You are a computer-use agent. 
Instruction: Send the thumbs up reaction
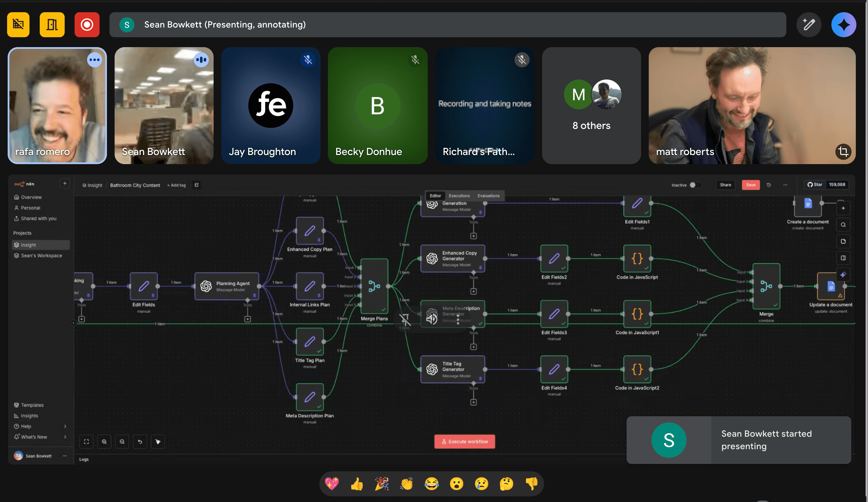coord(357,484)
